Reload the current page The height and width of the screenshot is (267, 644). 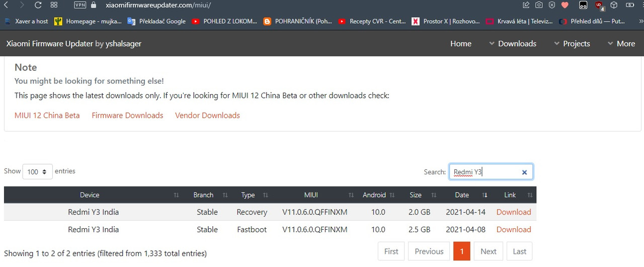38,5
